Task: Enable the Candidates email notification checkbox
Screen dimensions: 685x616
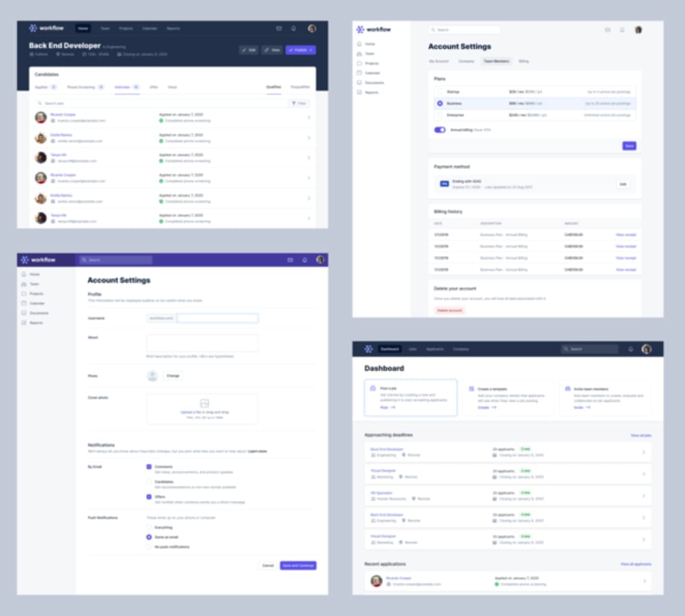Action: (x=149, y=482)
